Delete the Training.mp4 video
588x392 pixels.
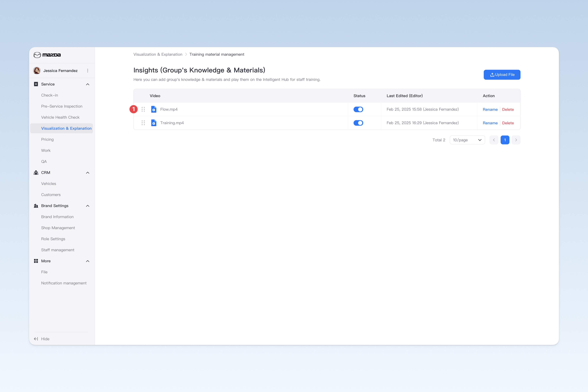click(x=508, y=123)
